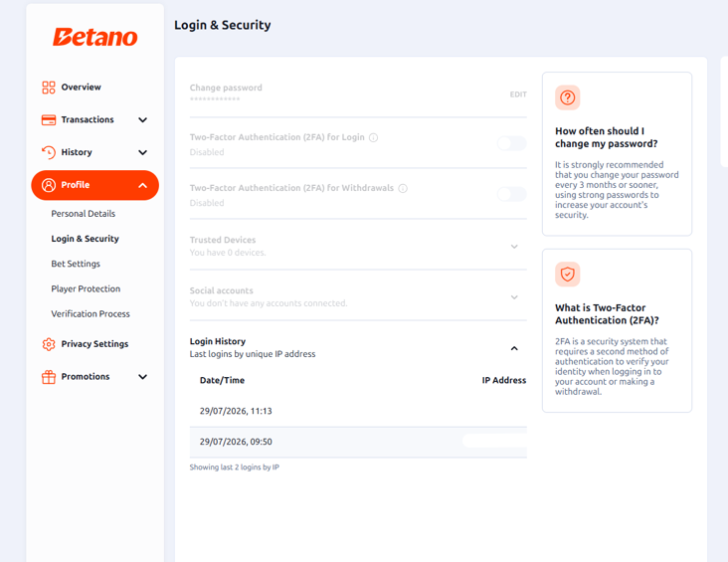Click the Promotions gift icon

click(49, 377)
